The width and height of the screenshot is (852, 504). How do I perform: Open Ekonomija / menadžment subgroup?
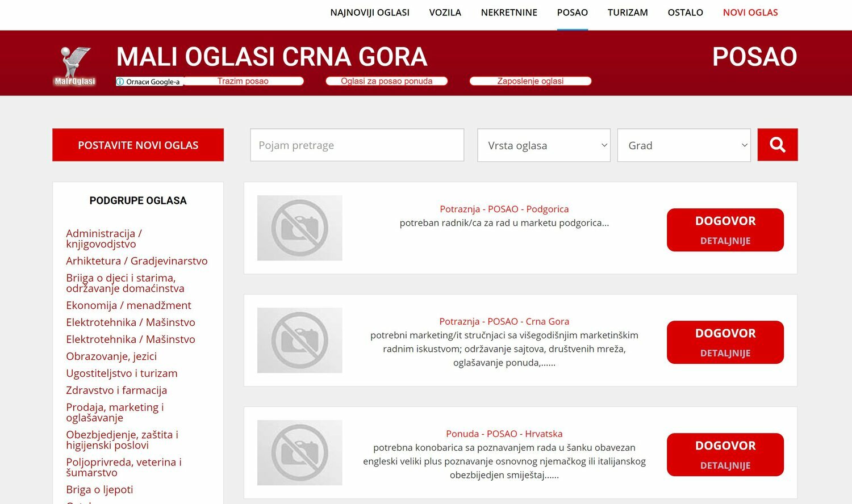(128, 305)
